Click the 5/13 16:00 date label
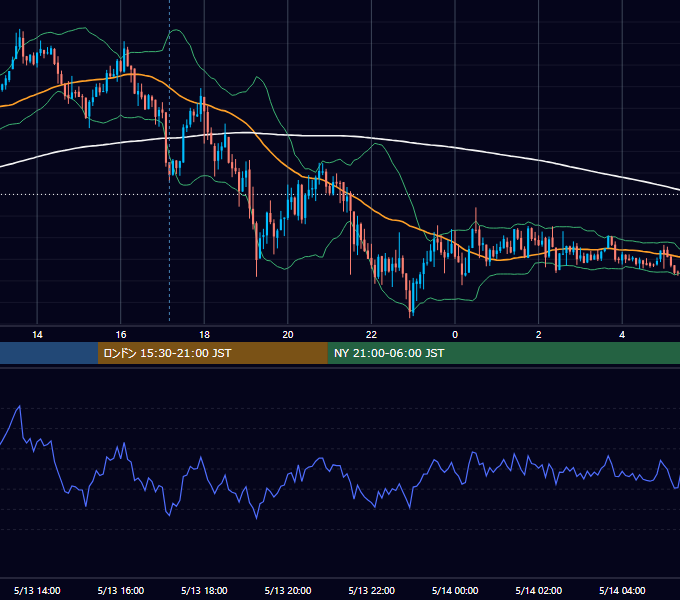This screenshot has height=600, width=680. 121,590
